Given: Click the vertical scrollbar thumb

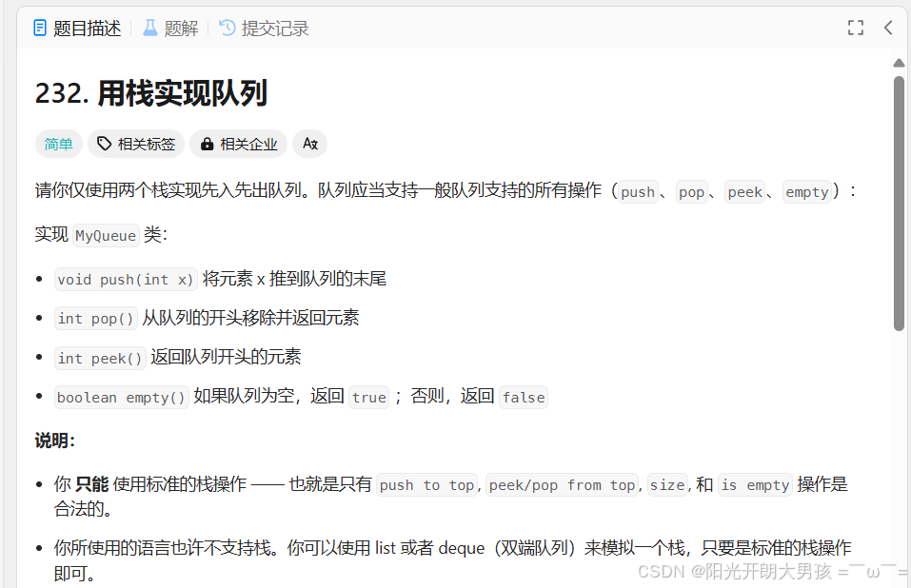Looking at the screenshot, I should 899,204.
